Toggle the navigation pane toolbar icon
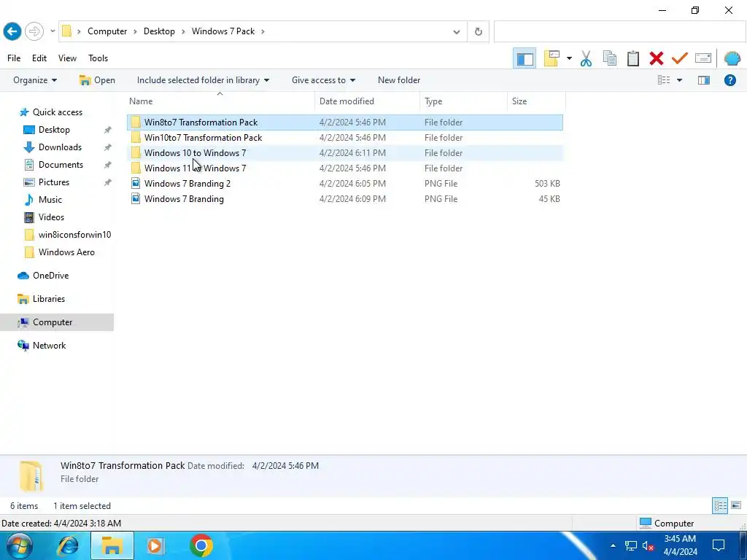747x560 pixels. pyautogui.click(x=525, y=58)
